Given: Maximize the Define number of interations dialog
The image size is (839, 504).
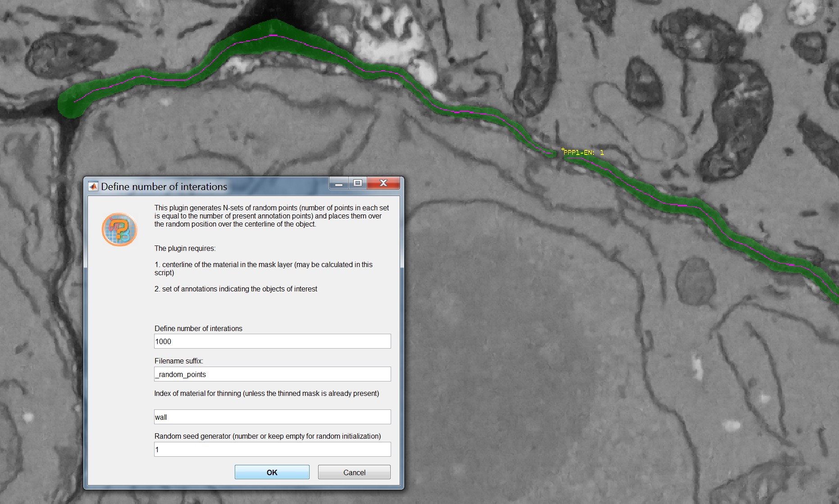Looking at the screenshot, I should pyautogui.click(x=358, y=183).
